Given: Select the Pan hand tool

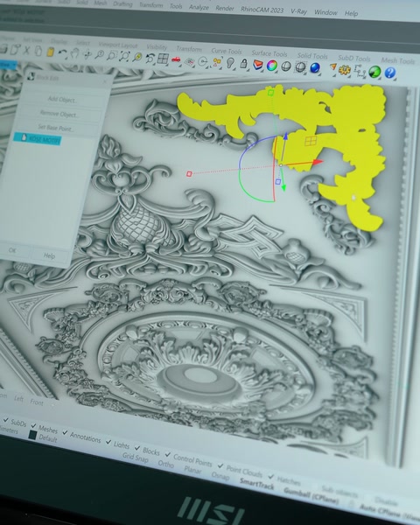Looking at the screenshot, I should [75, 53].
